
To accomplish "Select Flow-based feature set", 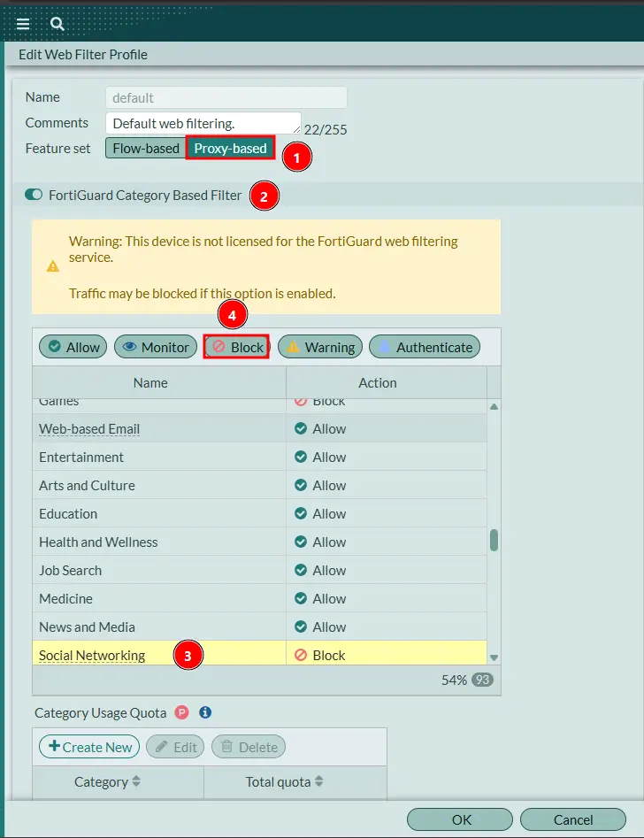I will [146, 148].
